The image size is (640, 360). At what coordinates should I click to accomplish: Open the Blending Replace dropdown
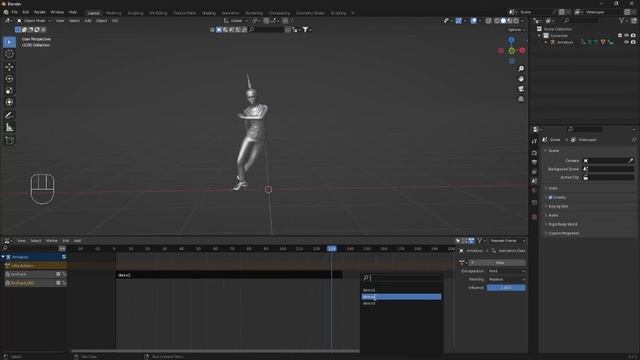pos(506,280)
